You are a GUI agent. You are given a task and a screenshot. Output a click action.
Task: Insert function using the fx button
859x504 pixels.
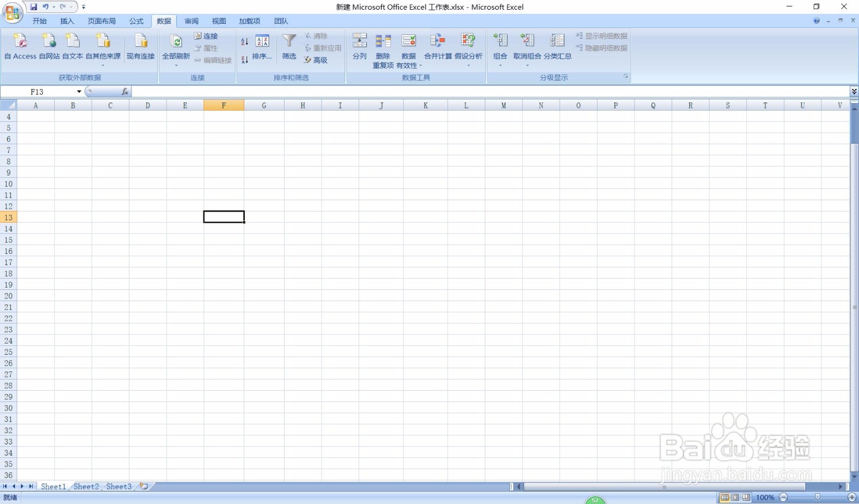tap(125, 92)
